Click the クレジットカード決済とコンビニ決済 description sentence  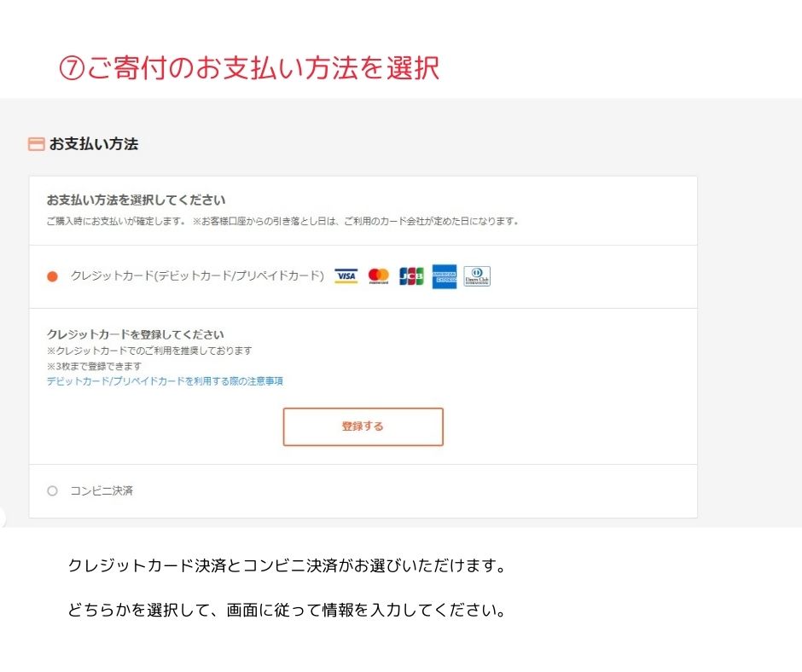click(x=287, y=565)
